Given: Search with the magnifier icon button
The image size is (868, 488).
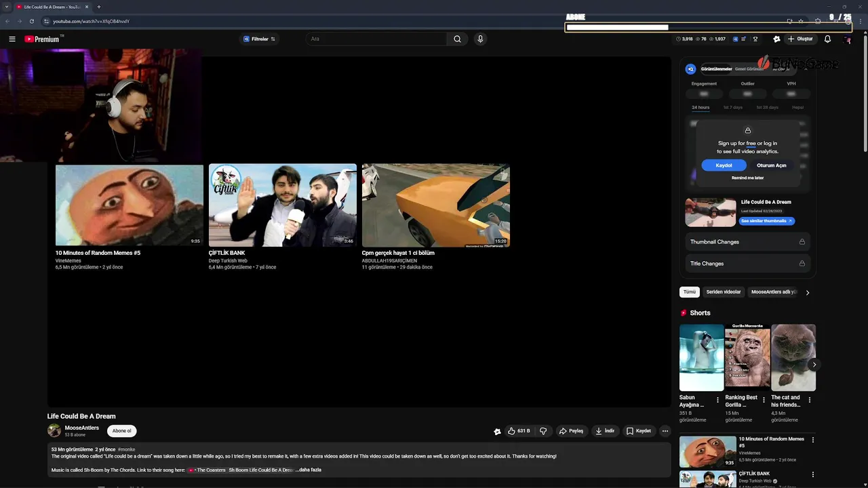Looking at the screenshot, I should tap(457, 39).
